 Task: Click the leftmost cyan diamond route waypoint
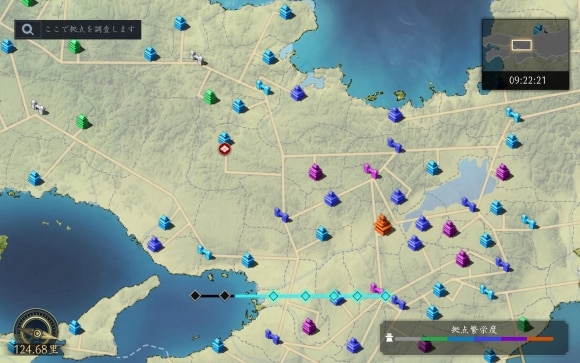pos(273,296)
